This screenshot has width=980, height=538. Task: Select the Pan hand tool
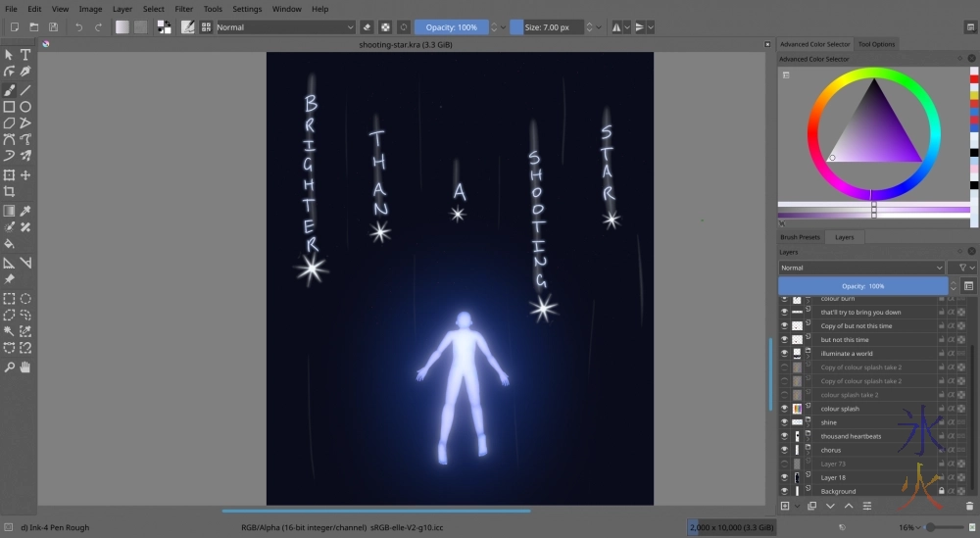(25, 367)
